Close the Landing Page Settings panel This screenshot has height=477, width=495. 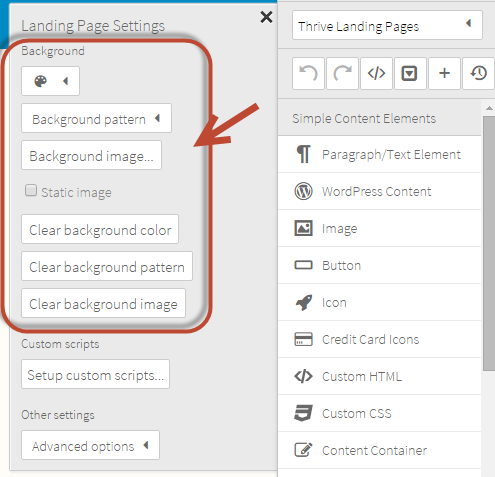[266, 17]
